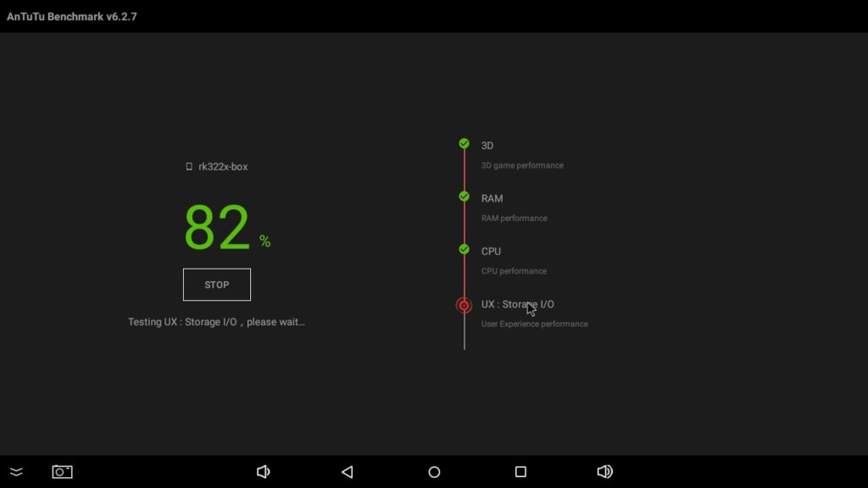The image size is (868, 488).
Task: Click the 'Testing UX : Storage I/O' status message
Action: [x=216, y=322]
